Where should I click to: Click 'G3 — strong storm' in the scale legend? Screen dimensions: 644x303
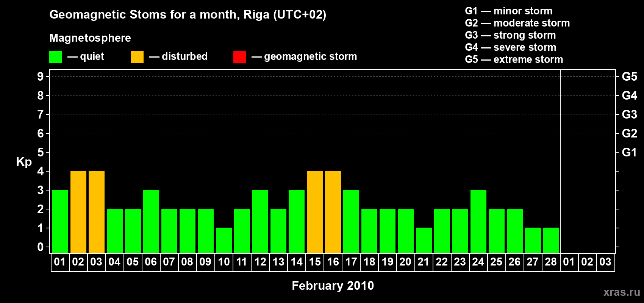510,35
